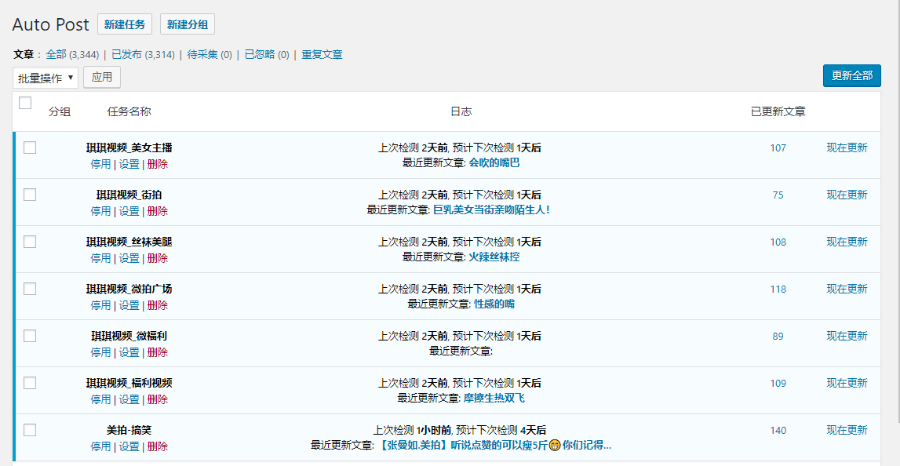This screenshot has width=900, height=466.
Task: Open the updated count 89 link
Action: tap(778, 336)
